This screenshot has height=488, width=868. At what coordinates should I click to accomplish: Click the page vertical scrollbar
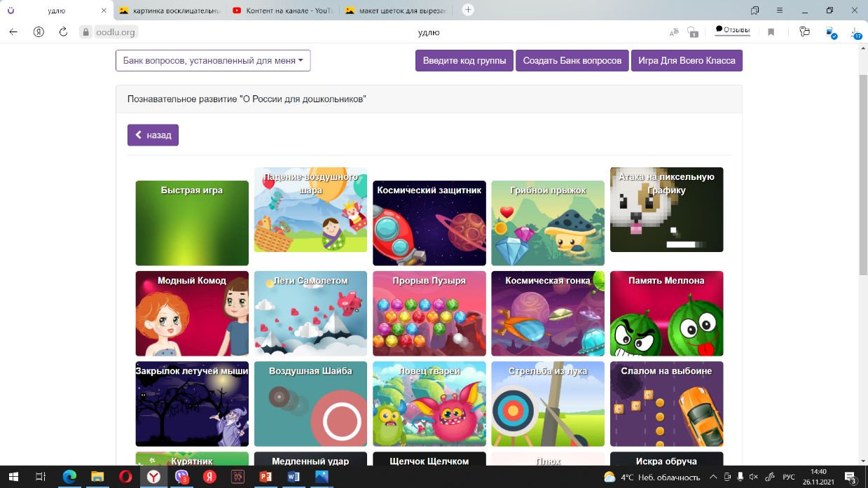point(862,168)
